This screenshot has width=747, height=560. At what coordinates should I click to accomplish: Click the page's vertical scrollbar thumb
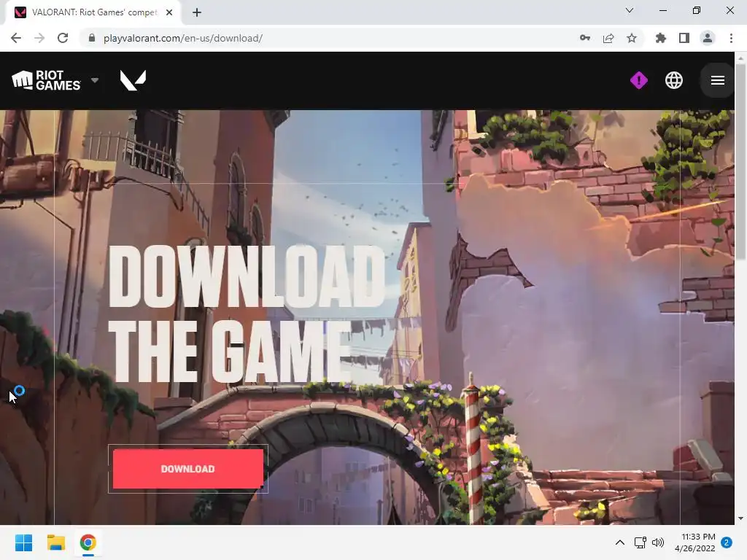pos(740,162)
